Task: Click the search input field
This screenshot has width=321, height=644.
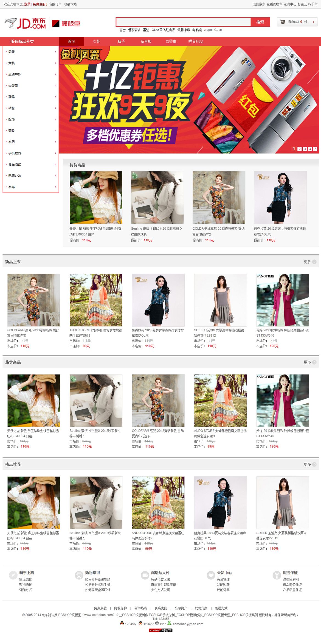Action: pos(183,22)
